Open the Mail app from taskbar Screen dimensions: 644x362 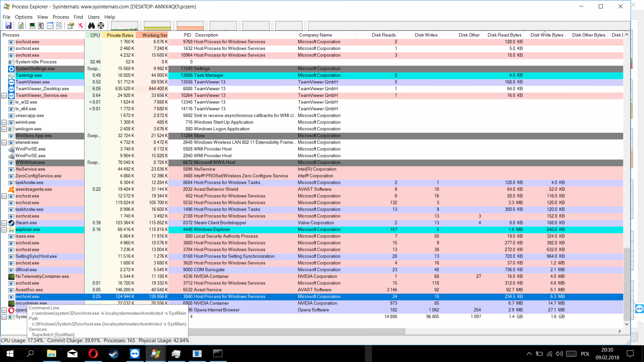tap(72, 354)
